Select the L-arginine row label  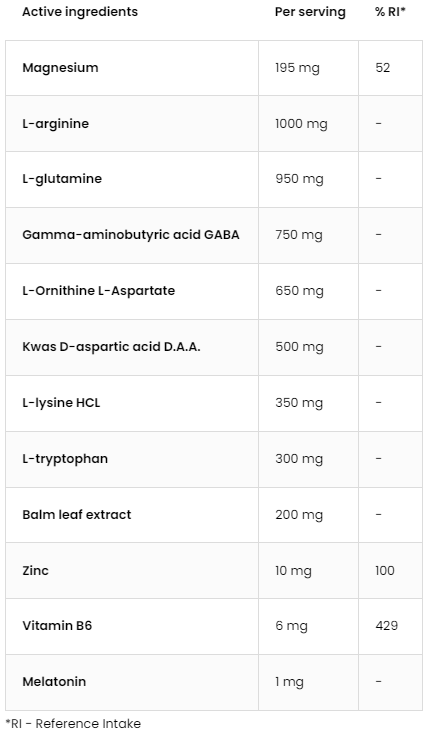point(55,124)
